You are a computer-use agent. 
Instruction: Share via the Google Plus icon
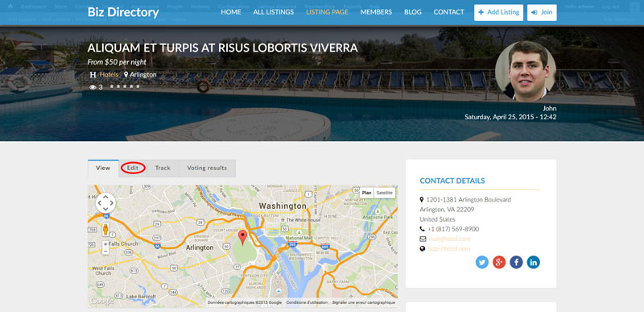(499, 262)
